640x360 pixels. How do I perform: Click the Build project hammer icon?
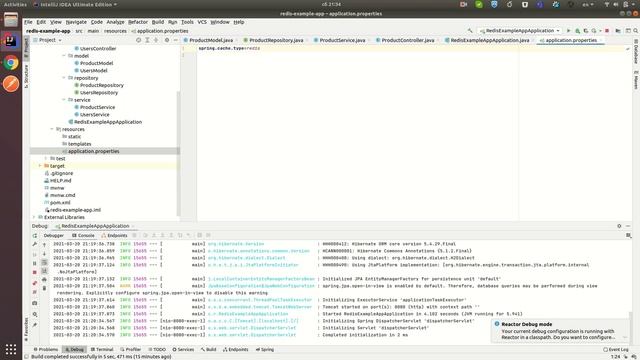(470, 31)
